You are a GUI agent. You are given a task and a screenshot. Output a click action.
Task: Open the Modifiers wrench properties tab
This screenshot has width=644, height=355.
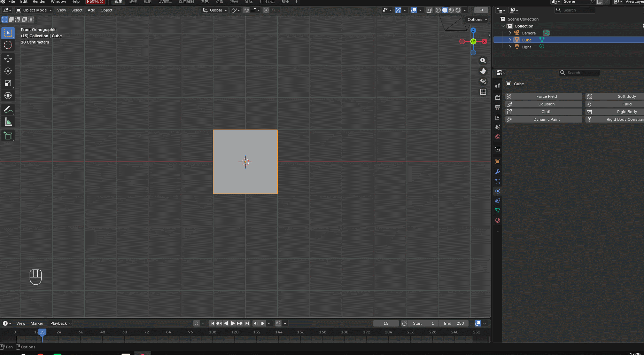(x=498, y=172)
